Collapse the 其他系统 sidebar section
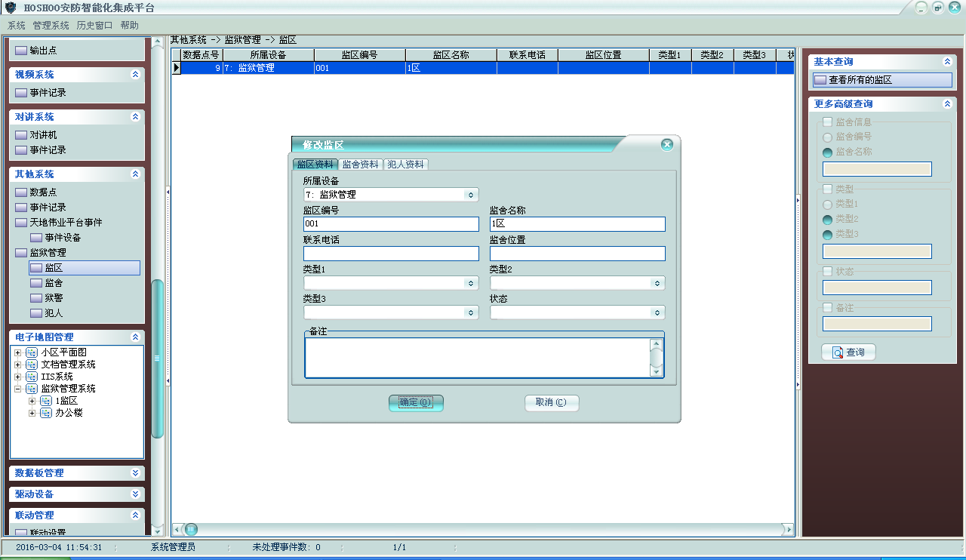 [135, 174]
